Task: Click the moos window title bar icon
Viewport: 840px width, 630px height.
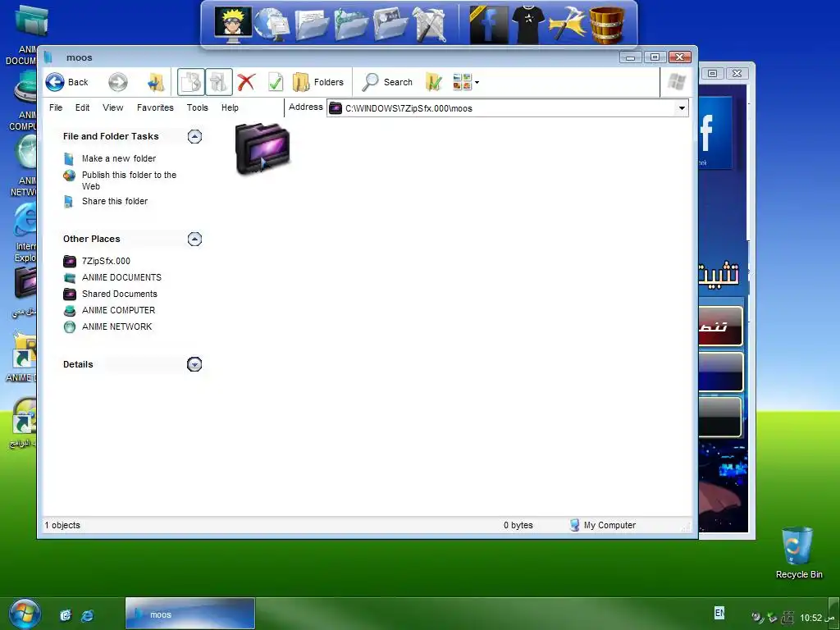Action: point(48,57)
